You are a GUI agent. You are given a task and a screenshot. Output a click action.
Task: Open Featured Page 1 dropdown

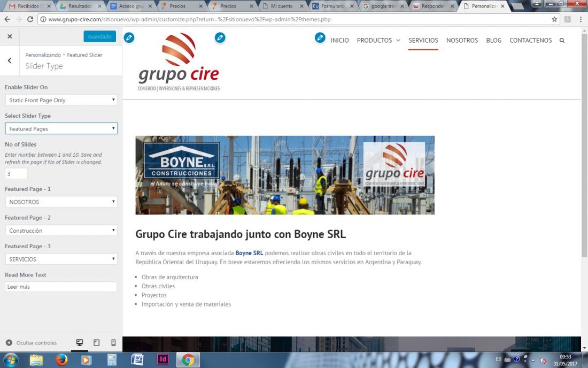tap(61, 202)
